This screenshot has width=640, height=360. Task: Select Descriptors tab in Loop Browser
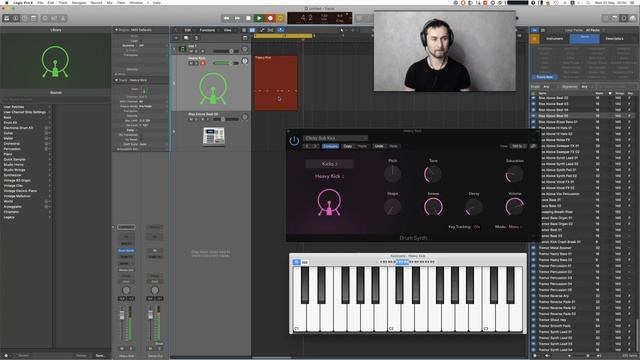pyautogui.click(x=614, y=39)
